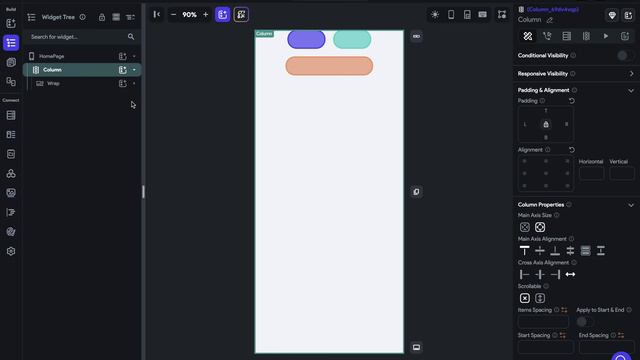Collapse all widget tree items
This screenshot has width=640, height=360.
coord(116,17)
